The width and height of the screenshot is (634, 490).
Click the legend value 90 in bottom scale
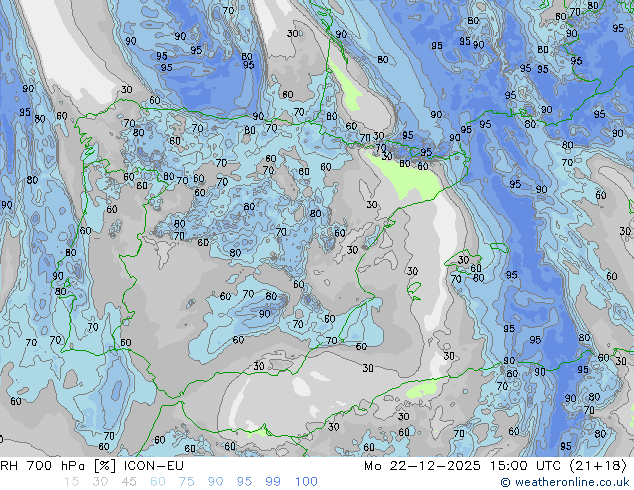215,482
